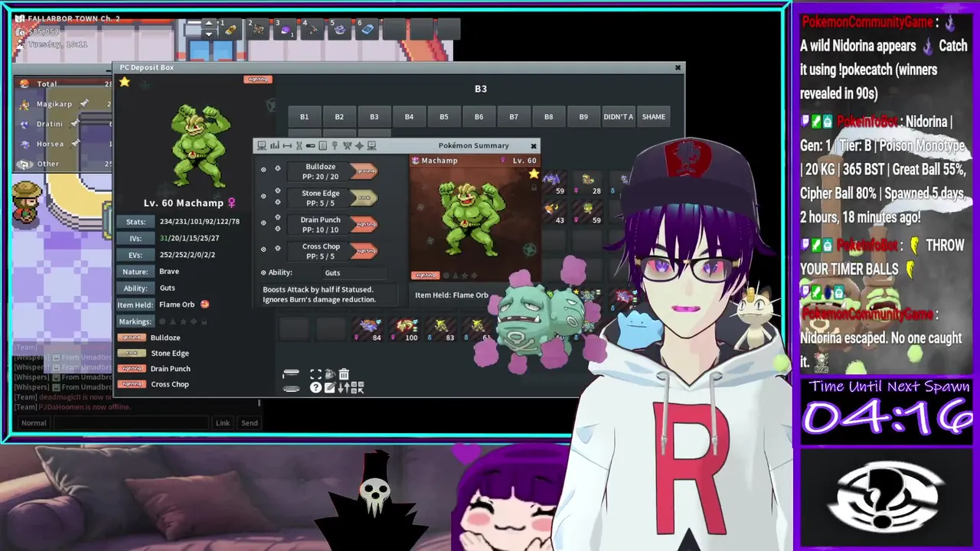
Task: Select the level 28 Pokémon in the box
Action: [x=589, y=184]
